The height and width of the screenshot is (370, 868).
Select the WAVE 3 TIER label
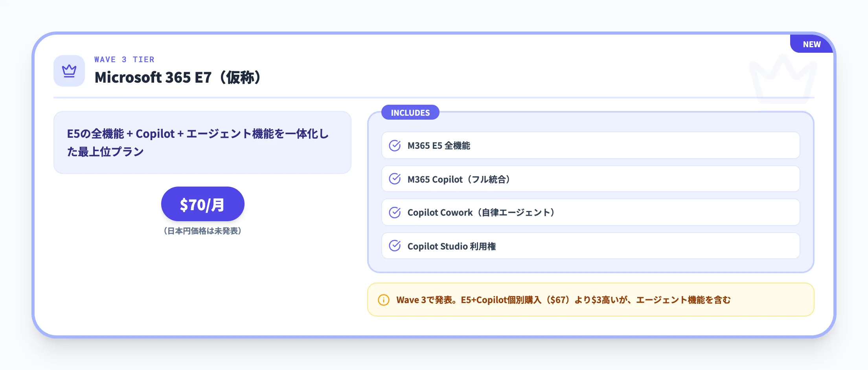(124, 59)
